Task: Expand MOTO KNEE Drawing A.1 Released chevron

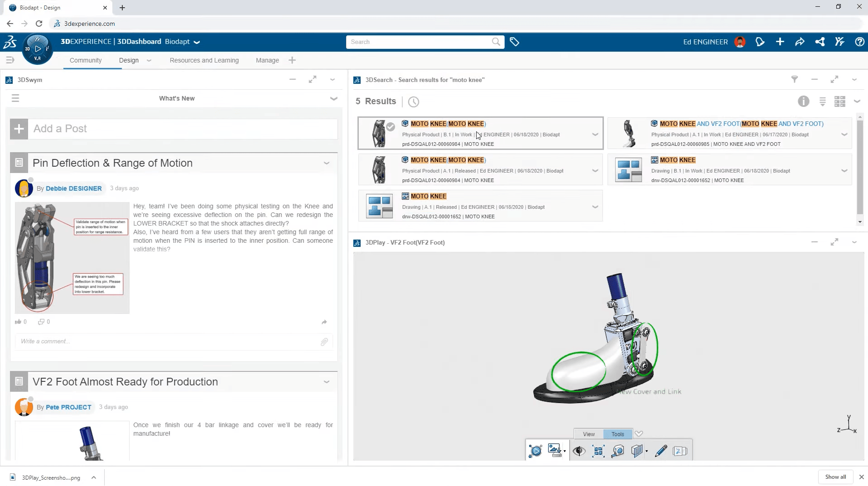Action: (x=595, y=207)
